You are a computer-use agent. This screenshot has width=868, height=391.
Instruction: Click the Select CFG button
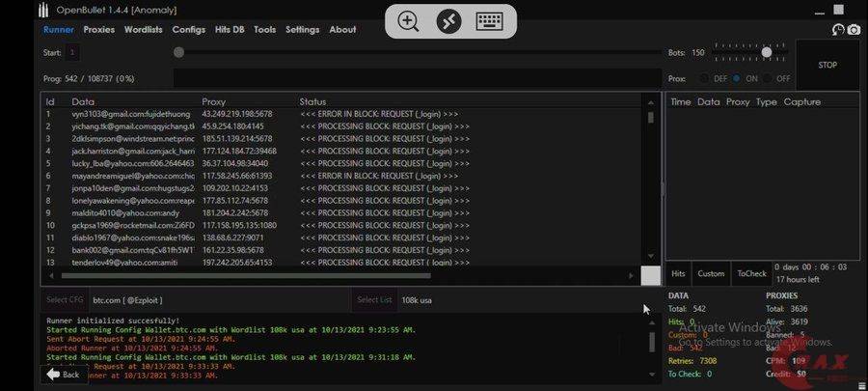(x=65, y=300)
